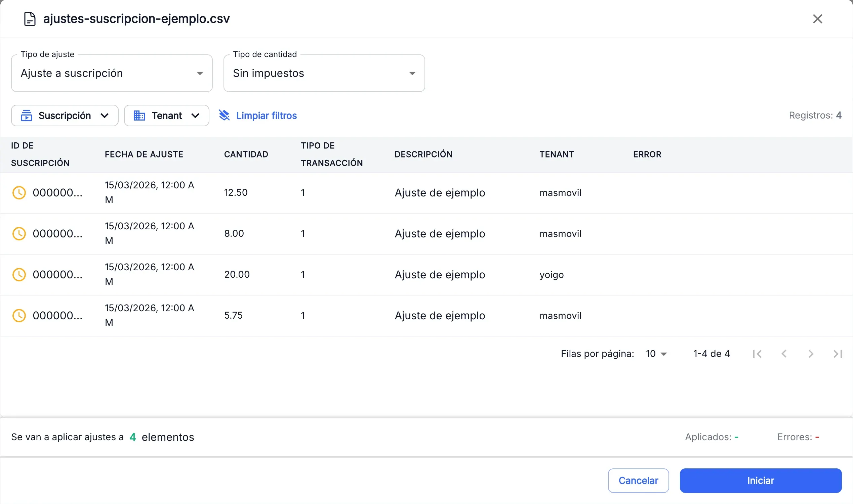Click the subscription ID in the 12.50 row
853x504 pixels.
click(57, 192)
